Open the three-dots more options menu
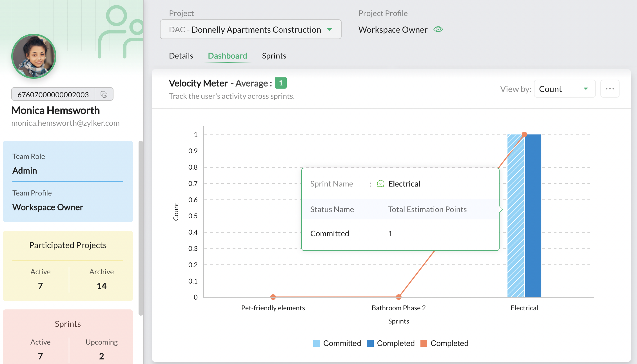Viewport: 637px width, 364px height. pos(610,89)
